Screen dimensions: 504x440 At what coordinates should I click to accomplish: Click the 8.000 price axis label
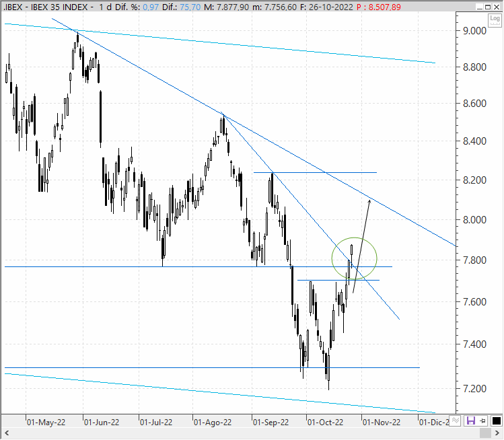(x=475, y=220)
